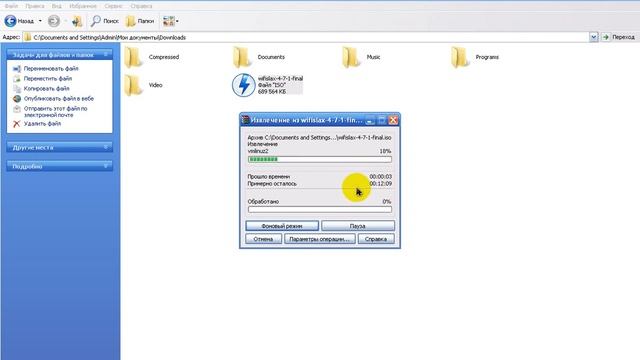The width and height of the screenshot is (640, 360).
Task: Click the Переход go button
Action: click(619, 37)
